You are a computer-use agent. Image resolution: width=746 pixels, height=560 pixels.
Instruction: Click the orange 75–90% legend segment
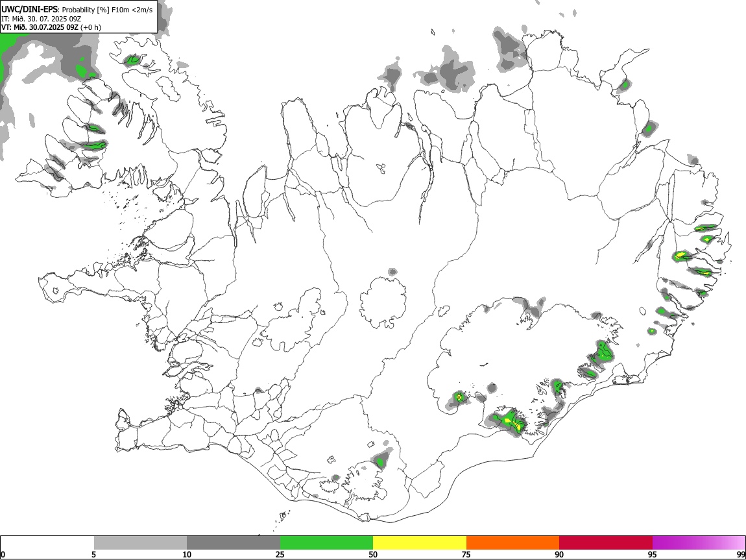(512, 542)
